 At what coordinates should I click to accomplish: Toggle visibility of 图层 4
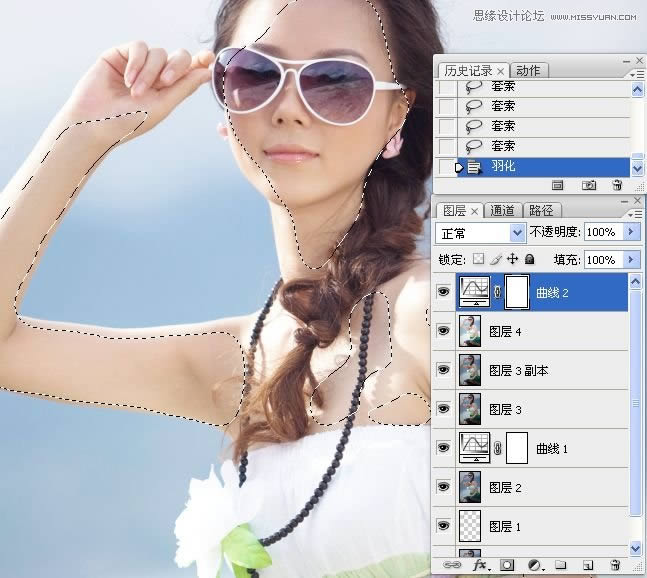point(444,331)
